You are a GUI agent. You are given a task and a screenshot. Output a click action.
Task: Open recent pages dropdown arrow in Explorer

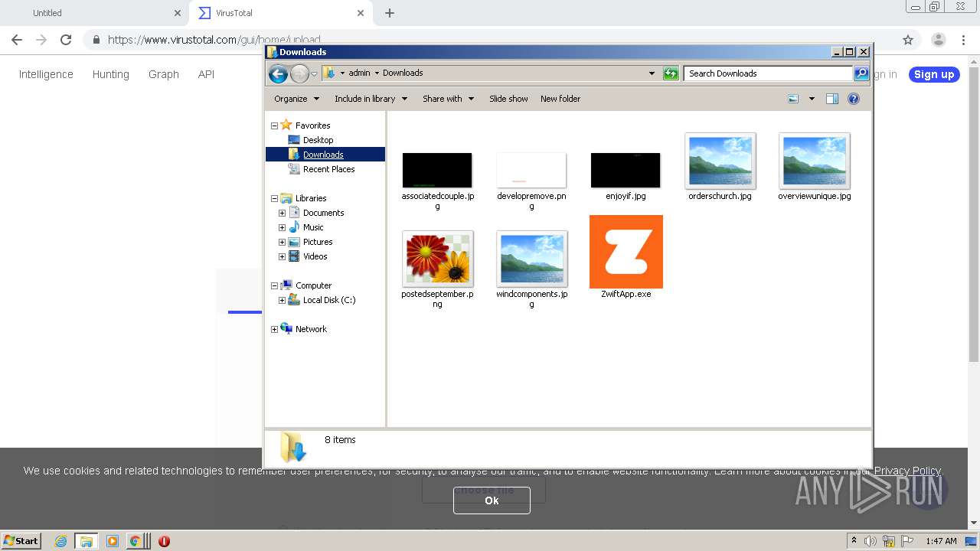[x=314, y=73]
